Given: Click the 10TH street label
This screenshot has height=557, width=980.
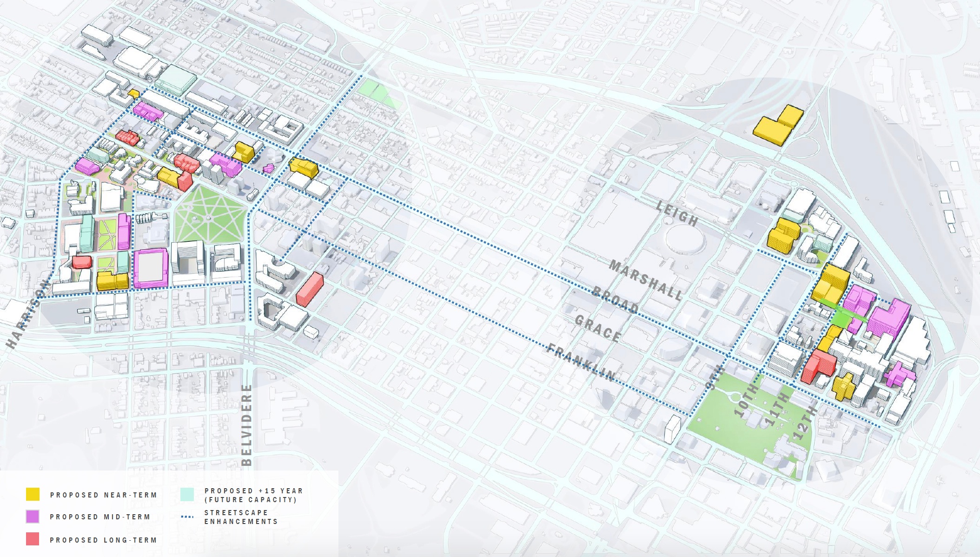Looking at the screenshot, I should pos(746,400).
